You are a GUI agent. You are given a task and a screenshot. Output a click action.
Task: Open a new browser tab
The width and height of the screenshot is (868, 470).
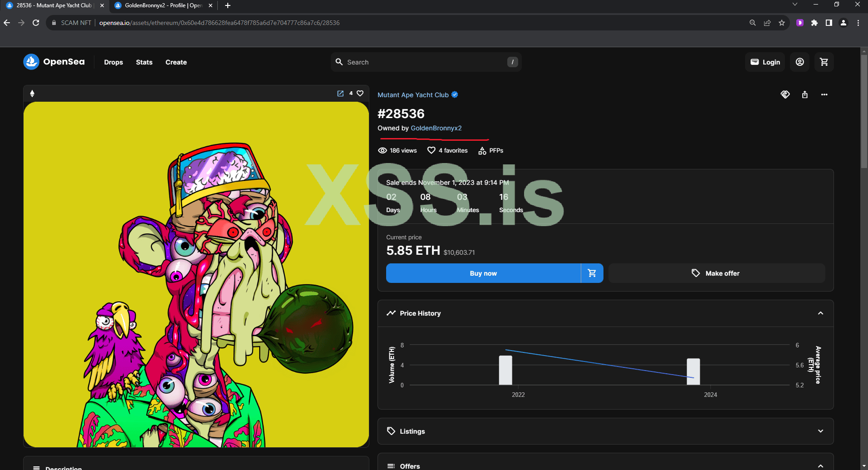pos(228,5)
